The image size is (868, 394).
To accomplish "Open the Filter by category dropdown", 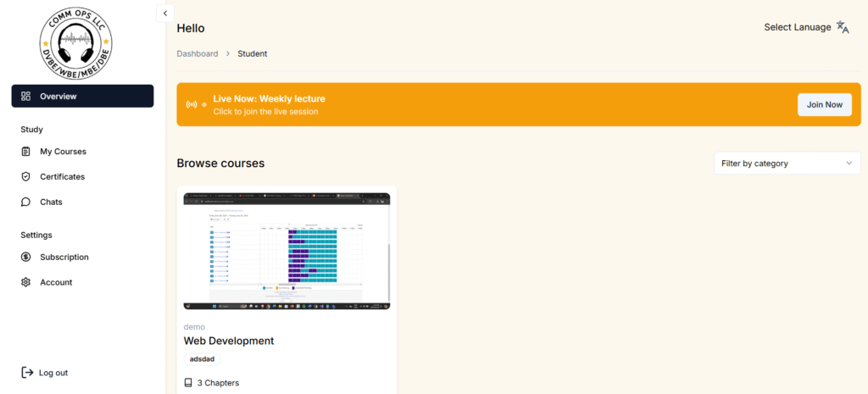I will (787, 164).
